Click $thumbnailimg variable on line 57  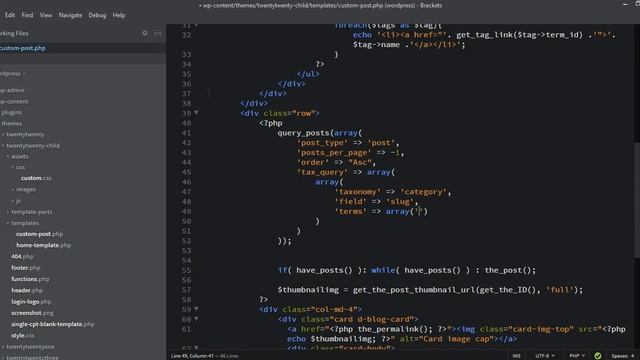(308, 290)
